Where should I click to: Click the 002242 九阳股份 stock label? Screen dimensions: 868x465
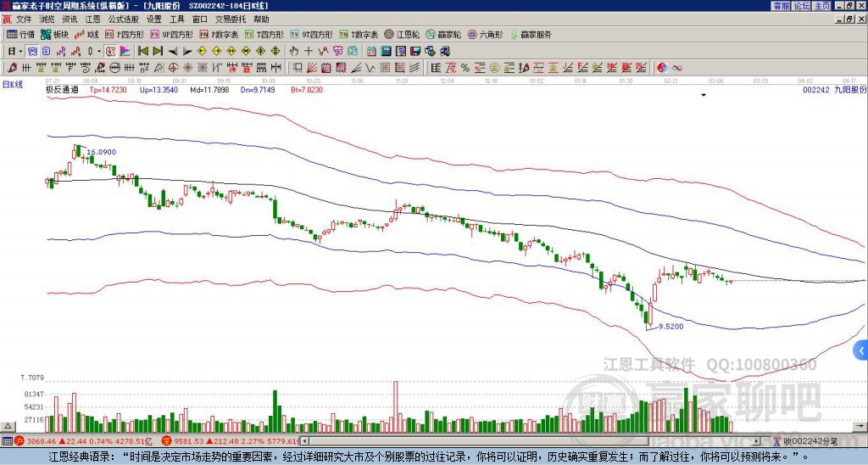coord(834,89)
